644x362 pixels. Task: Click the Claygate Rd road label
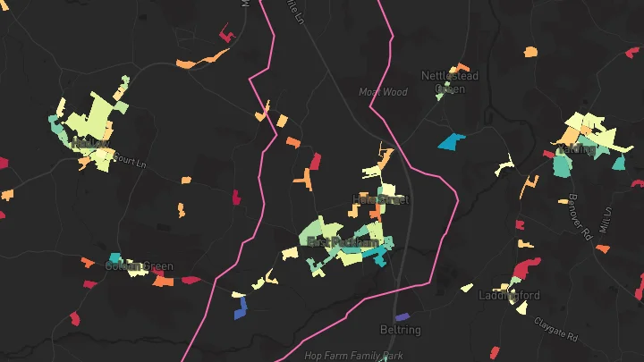[x=556, y=329]
